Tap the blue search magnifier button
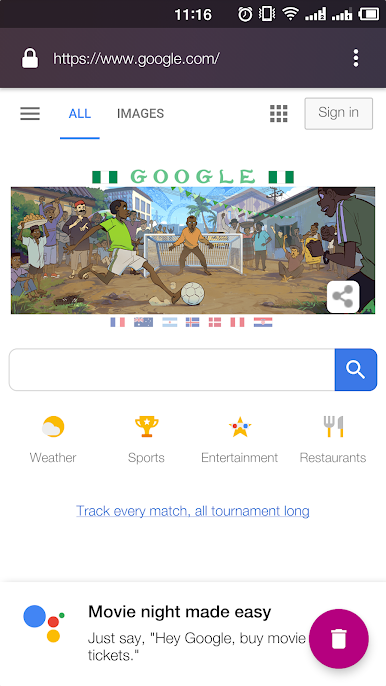386x686 pixels. [x=356, y=370]
